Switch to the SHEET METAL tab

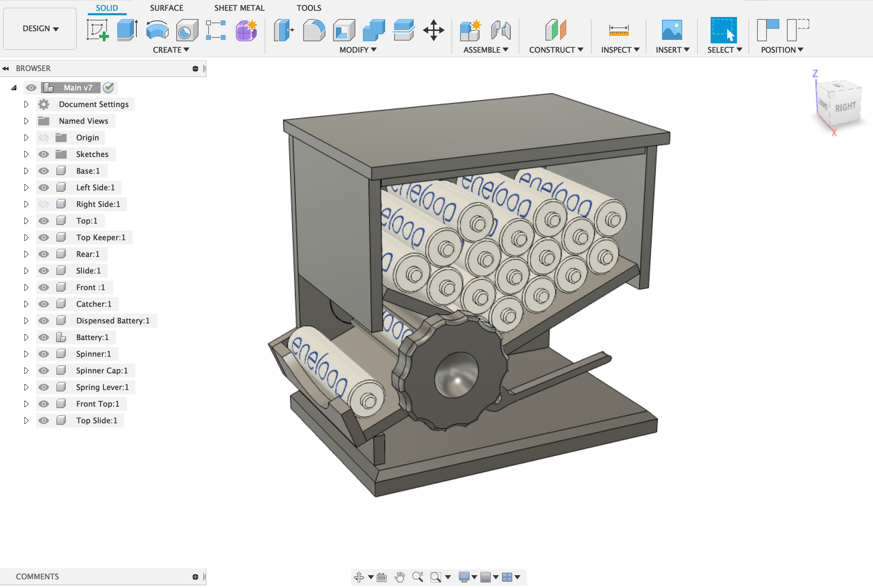pyautogui.click(x=239, y=8)
